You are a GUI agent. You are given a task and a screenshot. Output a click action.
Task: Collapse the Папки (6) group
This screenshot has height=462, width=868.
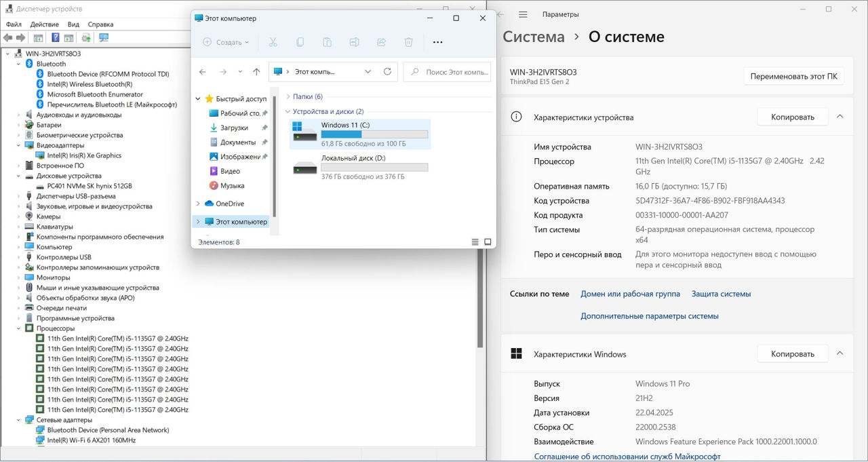(288, 96)
